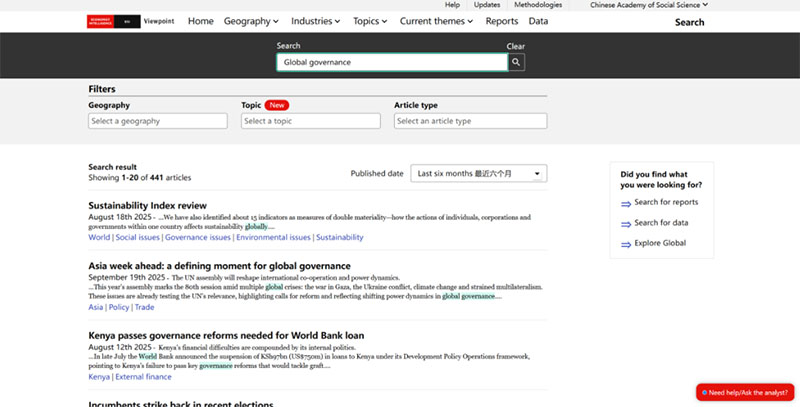Image resolution: width=800 pixels, height=407 pixels.
Task: Click the Global governance search field
Action: tap(391, 62)
